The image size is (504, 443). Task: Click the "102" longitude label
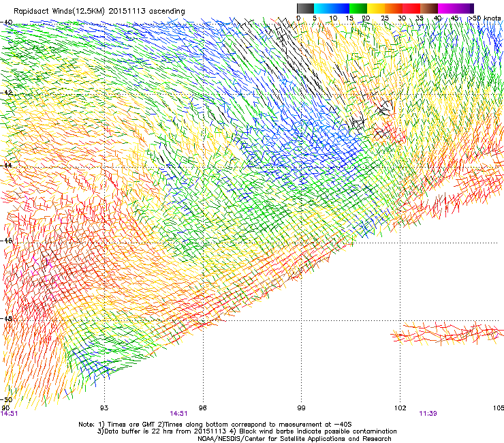(x=400, y=408)
